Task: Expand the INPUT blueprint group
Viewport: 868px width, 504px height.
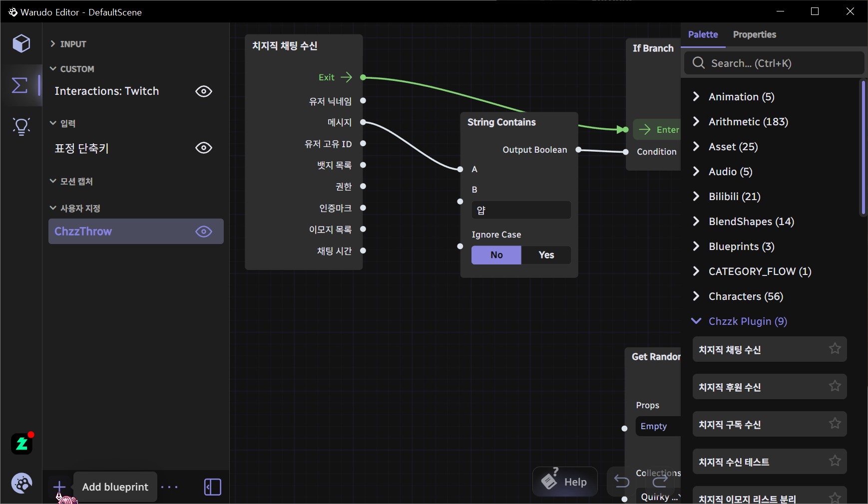Action: 53,44
